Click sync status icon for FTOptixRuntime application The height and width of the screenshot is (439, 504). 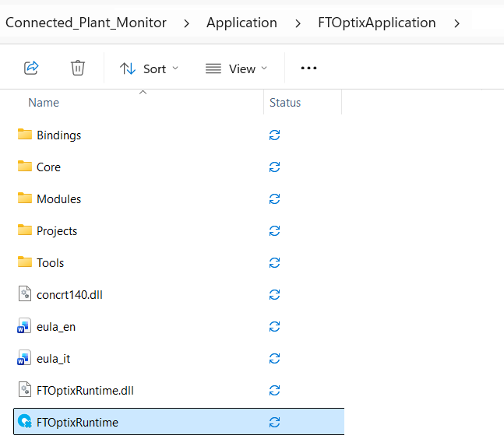274,423
